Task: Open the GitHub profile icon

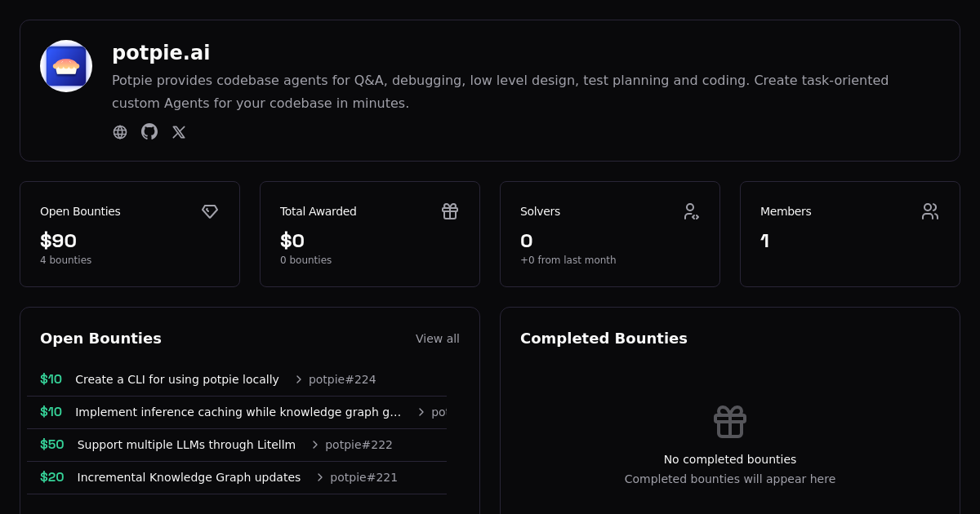Action: pos(149,132)
